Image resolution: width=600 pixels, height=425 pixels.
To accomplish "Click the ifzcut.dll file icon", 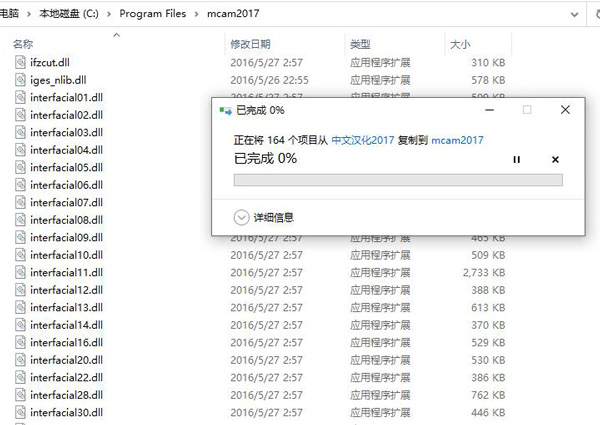I will coord(20,62).
